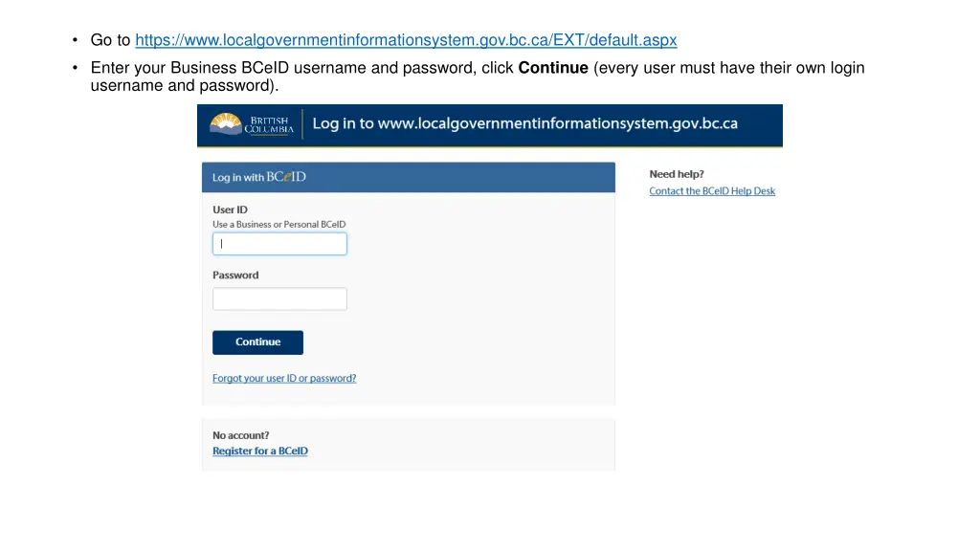Focus the Password input field
The width and height of the screenshot is (980, 551).
[279, 298]
